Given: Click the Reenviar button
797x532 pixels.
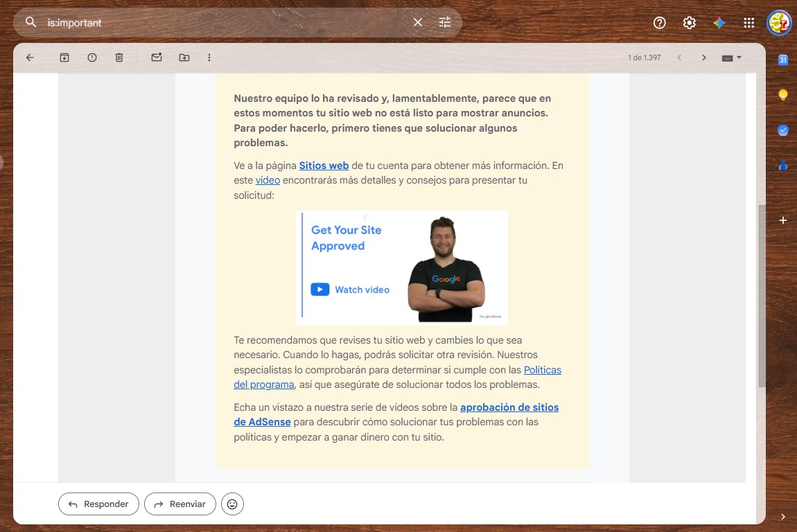Looking at the screenshot, I should coord(180,504).
